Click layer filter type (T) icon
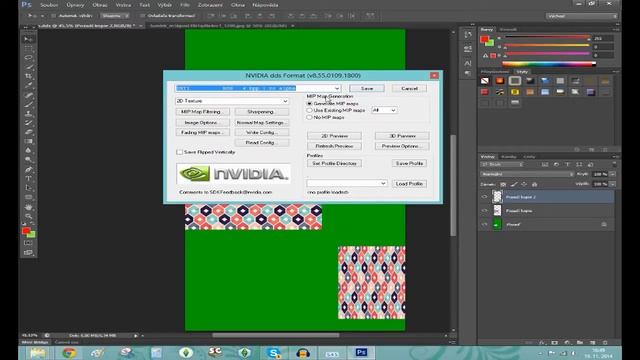 [567, 164]
